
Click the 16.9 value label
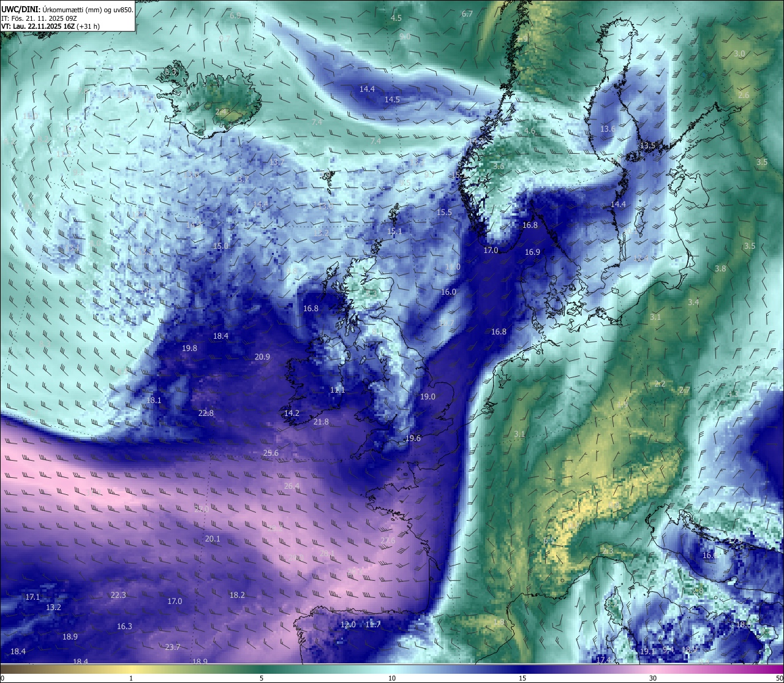tap(532, 252)
